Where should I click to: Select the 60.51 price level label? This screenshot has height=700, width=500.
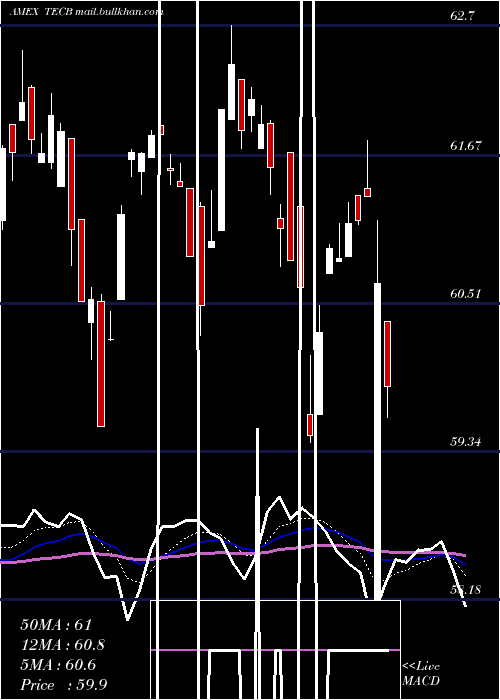coord(466,294)
